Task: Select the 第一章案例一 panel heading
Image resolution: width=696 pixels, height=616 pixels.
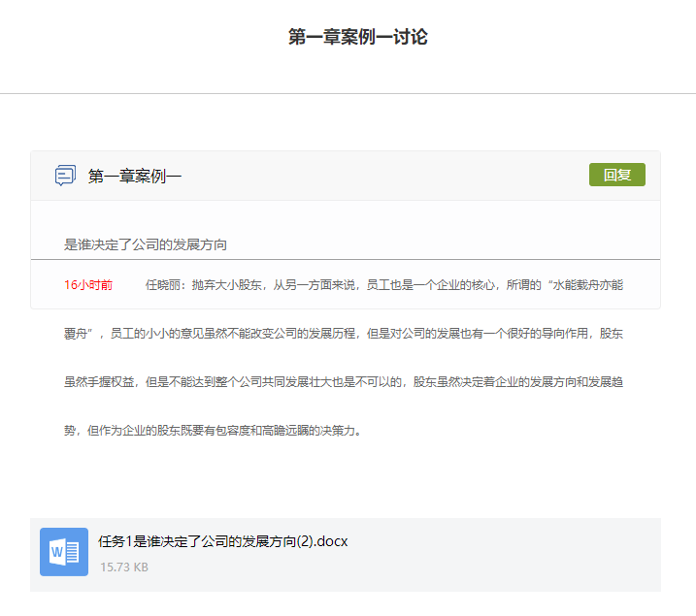Action: [x=135, y=176]
